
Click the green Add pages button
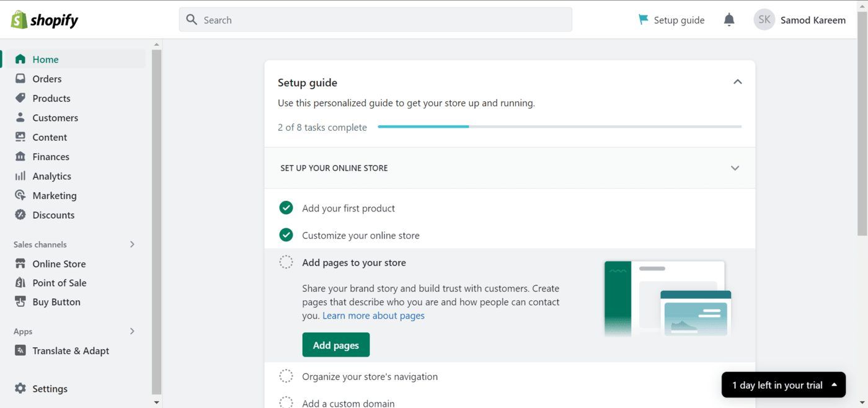pyautogui.click(x=336, y=345)
